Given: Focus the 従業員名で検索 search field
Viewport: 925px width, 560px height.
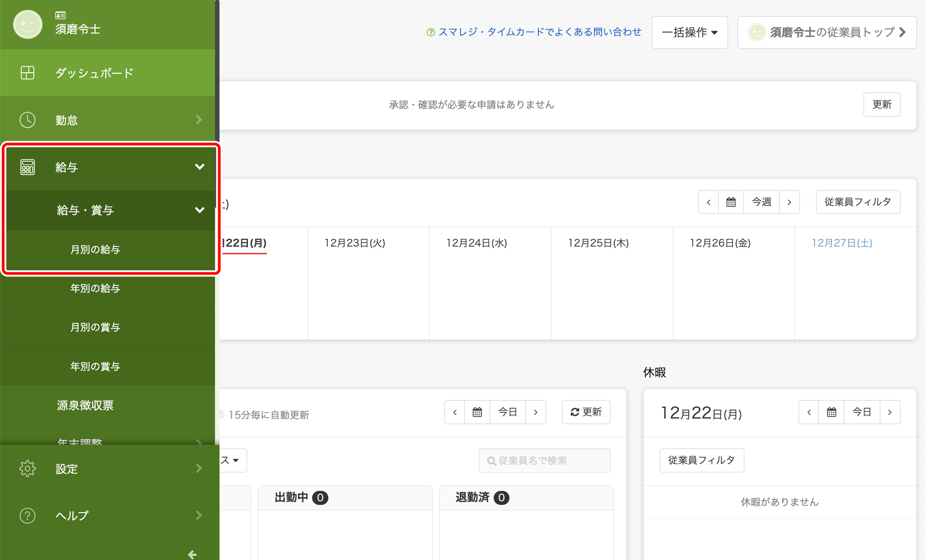Looking at the screenshot, I should click(x=545, y=461).
